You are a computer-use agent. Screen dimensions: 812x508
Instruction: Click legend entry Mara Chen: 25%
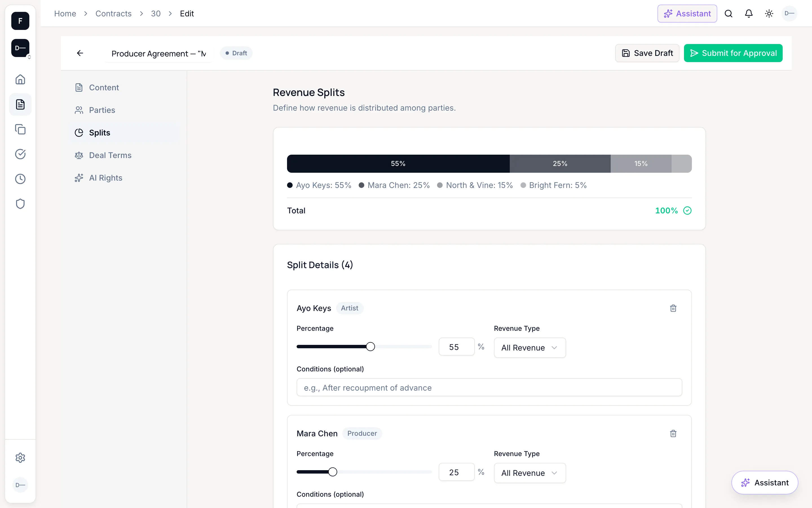tap(394, 185)
